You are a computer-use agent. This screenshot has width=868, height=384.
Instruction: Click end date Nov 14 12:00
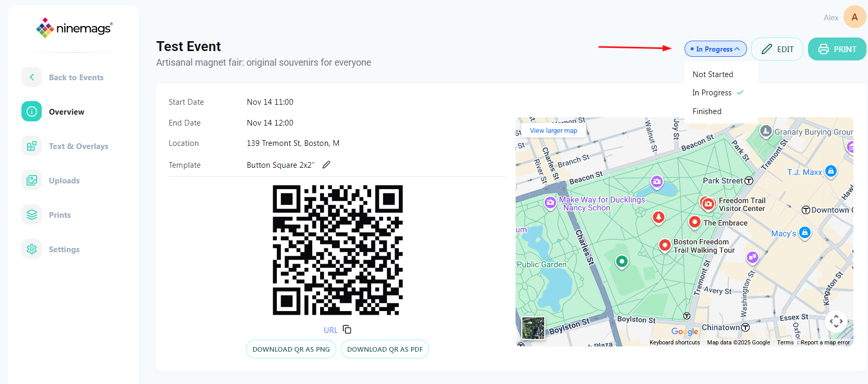270,123
